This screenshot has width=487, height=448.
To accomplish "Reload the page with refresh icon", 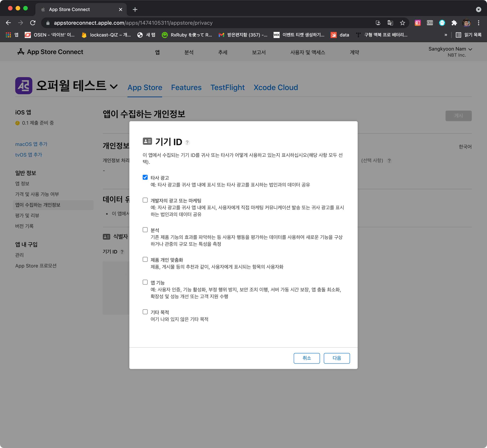I will point(33,23).
